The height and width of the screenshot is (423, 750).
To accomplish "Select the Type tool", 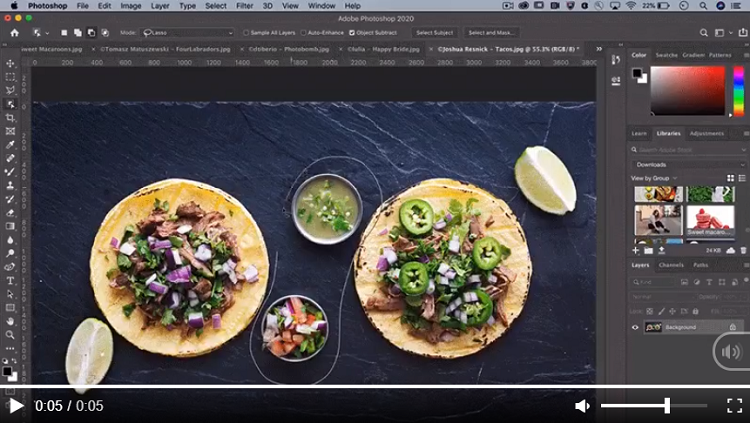I will tap(10, 281).
